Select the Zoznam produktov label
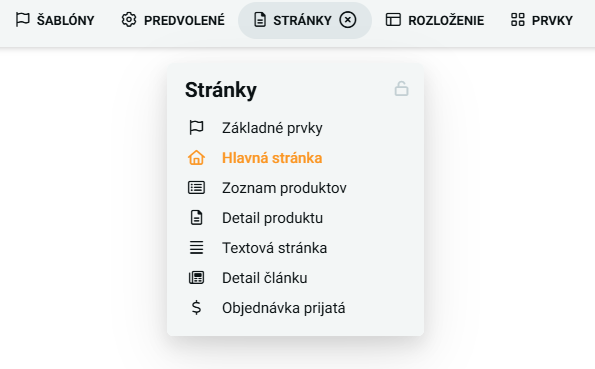 [284, 188]
